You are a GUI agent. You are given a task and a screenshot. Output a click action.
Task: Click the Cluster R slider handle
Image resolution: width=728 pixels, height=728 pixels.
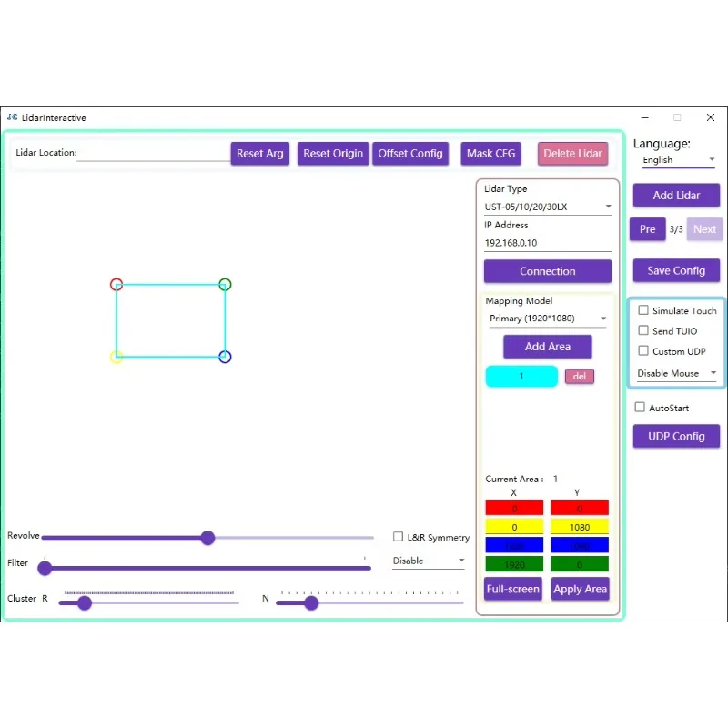tap(85, 603)
